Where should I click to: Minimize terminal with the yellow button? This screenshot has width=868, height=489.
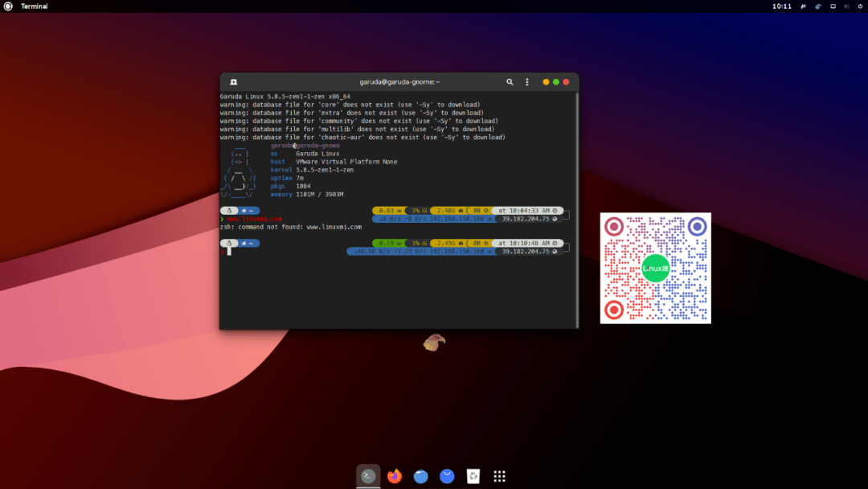click(546, 82)
